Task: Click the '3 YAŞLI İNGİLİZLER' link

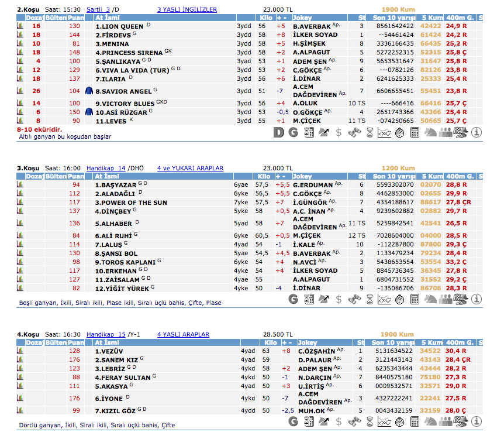Action: point(187,10)
